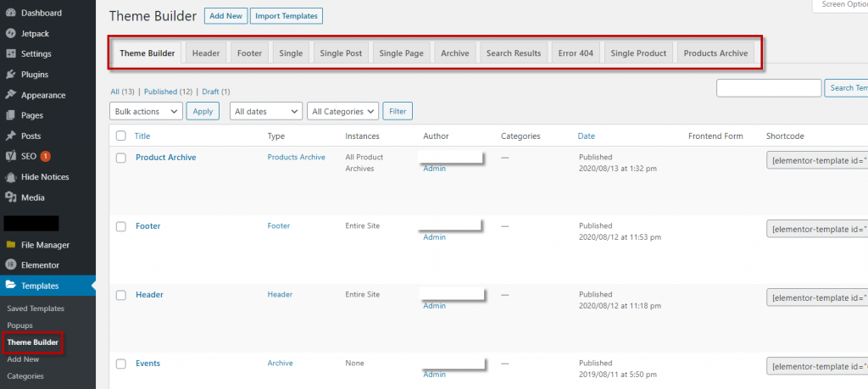This screenshot has height=389, width=868.
Task: Check the Header template checkbox
Action: 120,295
